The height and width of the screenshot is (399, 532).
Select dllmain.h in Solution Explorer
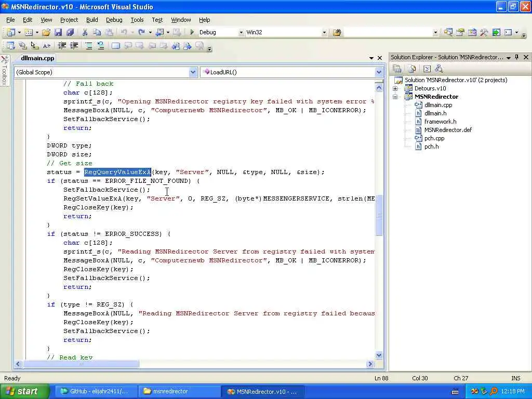pos(435,113)
